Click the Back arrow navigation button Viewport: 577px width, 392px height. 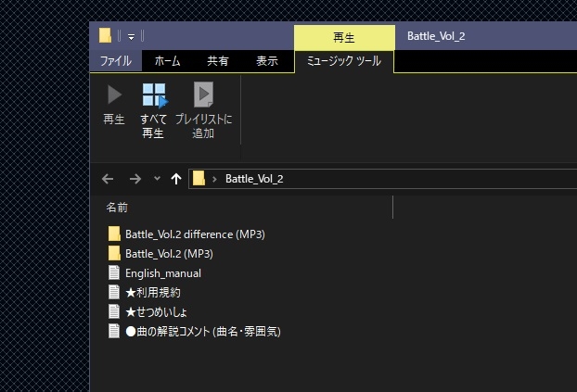[108, 179]
